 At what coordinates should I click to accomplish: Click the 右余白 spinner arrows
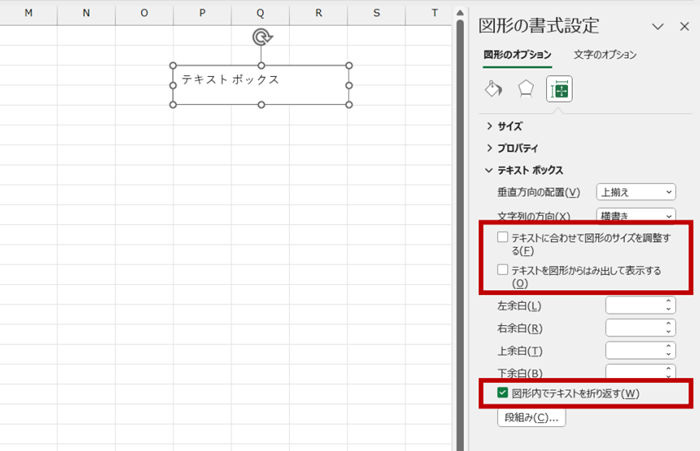(x=668, y=328)
